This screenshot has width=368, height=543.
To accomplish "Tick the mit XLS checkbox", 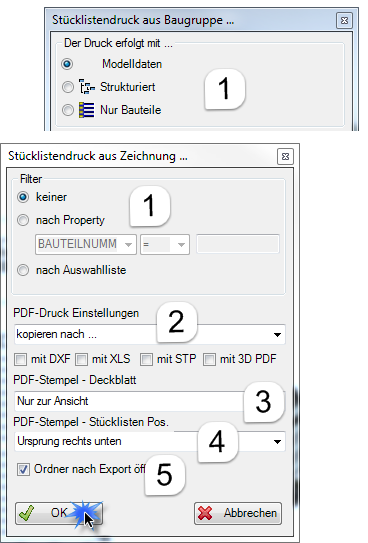I will tap(81, 359).
